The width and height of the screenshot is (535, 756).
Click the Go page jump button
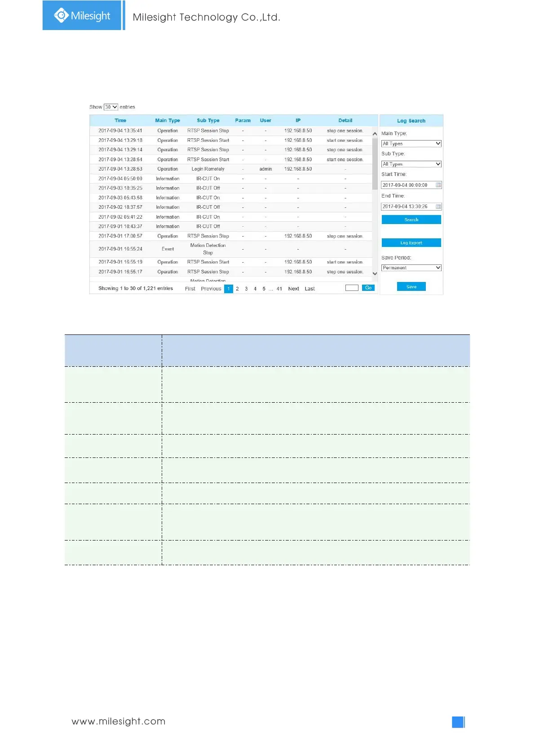[368, 288]
